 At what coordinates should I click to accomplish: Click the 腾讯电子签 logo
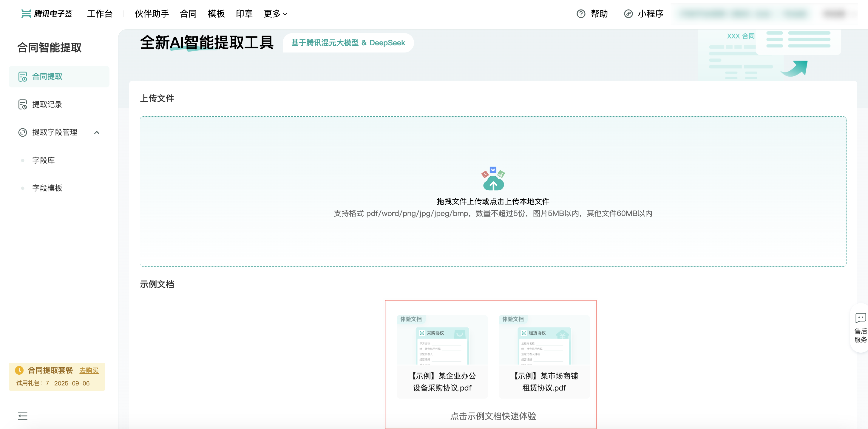47,14
